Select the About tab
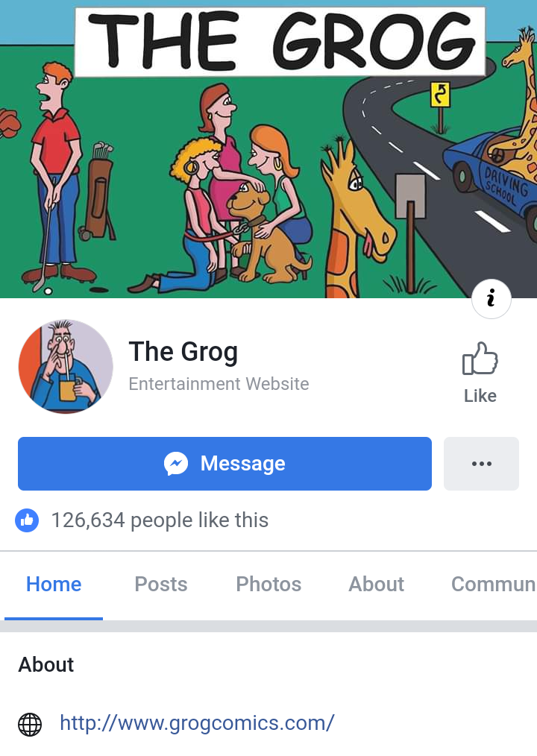 coord(377,585)
